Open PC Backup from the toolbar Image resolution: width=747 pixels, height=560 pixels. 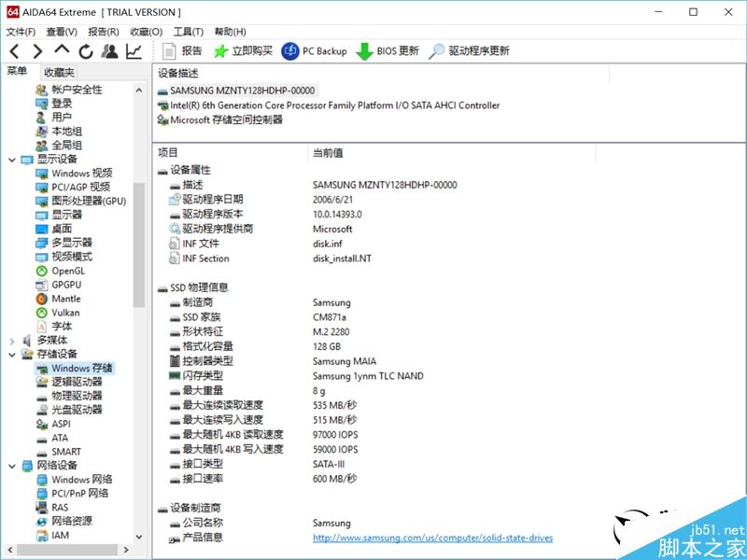(x=314, y=51)
